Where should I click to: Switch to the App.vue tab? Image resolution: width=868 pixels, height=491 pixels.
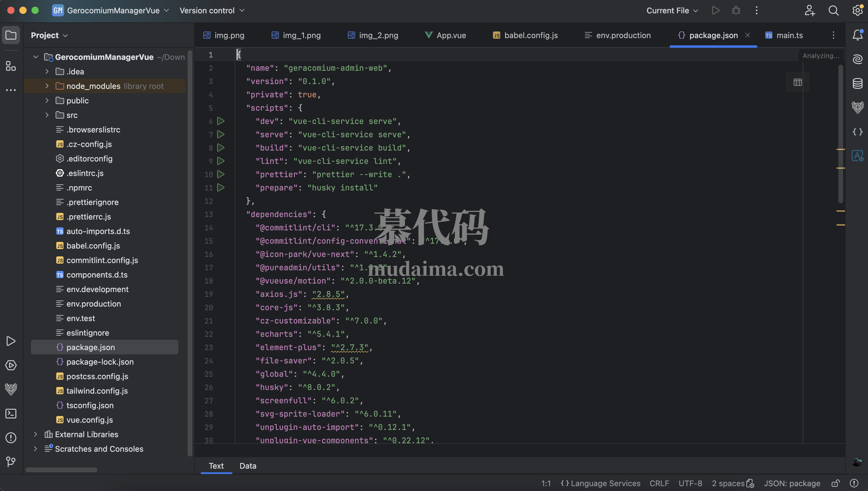(x=445, y=35)
